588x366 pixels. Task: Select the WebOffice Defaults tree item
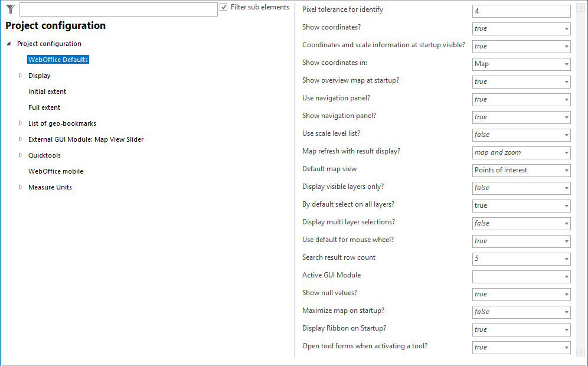click(x=58, y=60)
